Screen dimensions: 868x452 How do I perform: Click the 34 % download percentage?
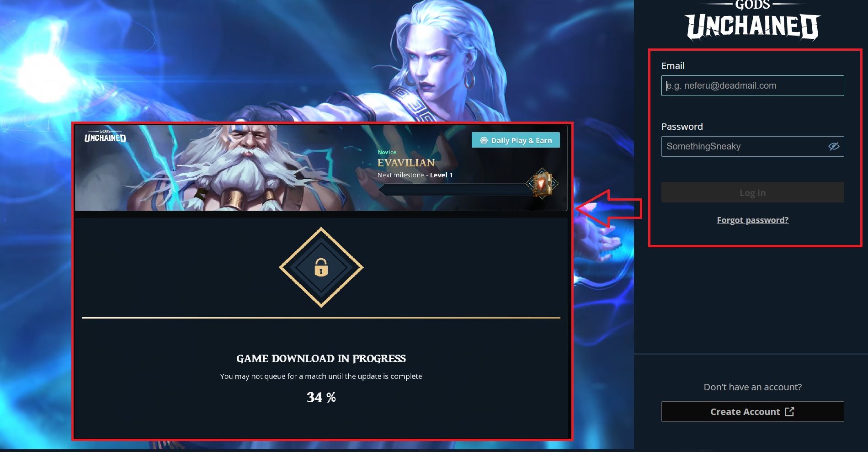[x=321, y=397]
